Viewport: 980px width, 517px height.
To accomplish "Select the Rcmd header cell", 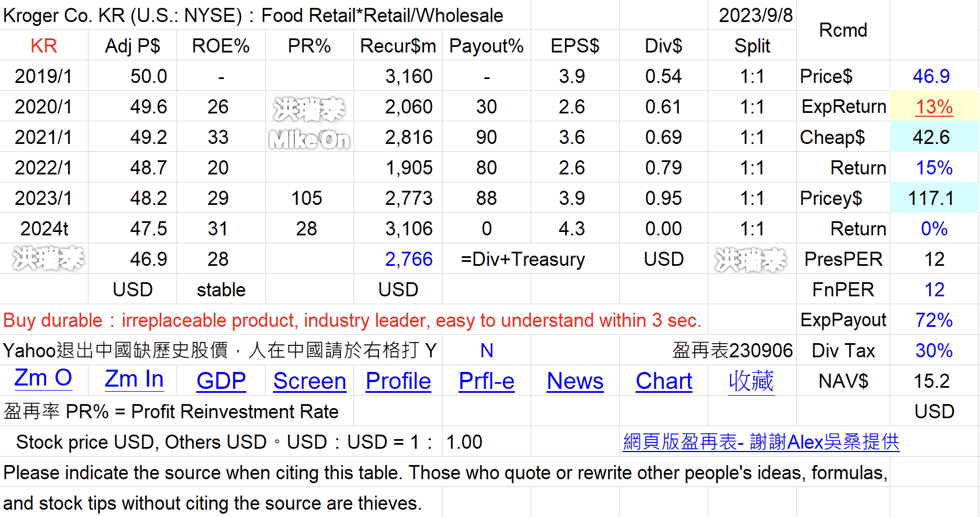I will tap(843, 30).
